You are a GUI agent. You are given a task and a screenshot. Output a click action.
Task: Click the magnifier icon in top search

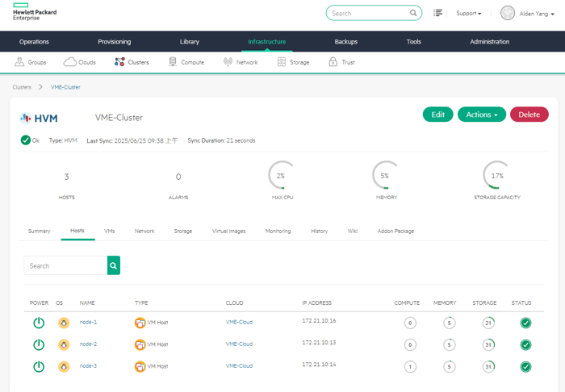click(x=413, y=13)
